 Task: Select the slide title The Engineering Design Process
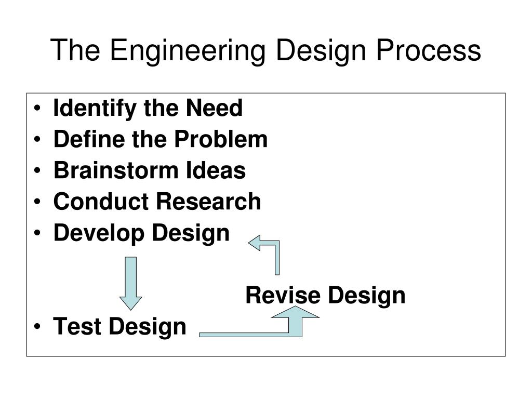coord(265,50)
